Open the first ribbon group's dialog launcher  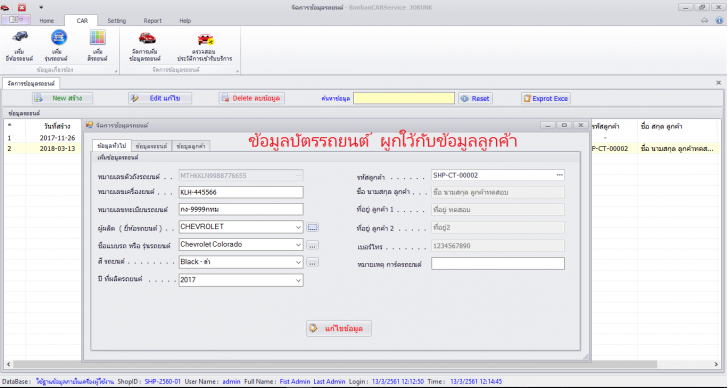(116, 71)
